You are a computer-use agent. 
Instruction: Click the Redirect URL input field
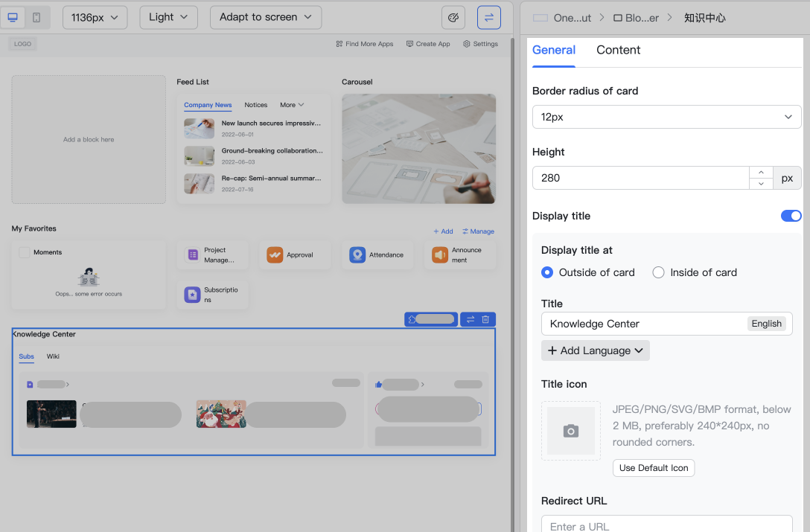[x=667, y=525]
